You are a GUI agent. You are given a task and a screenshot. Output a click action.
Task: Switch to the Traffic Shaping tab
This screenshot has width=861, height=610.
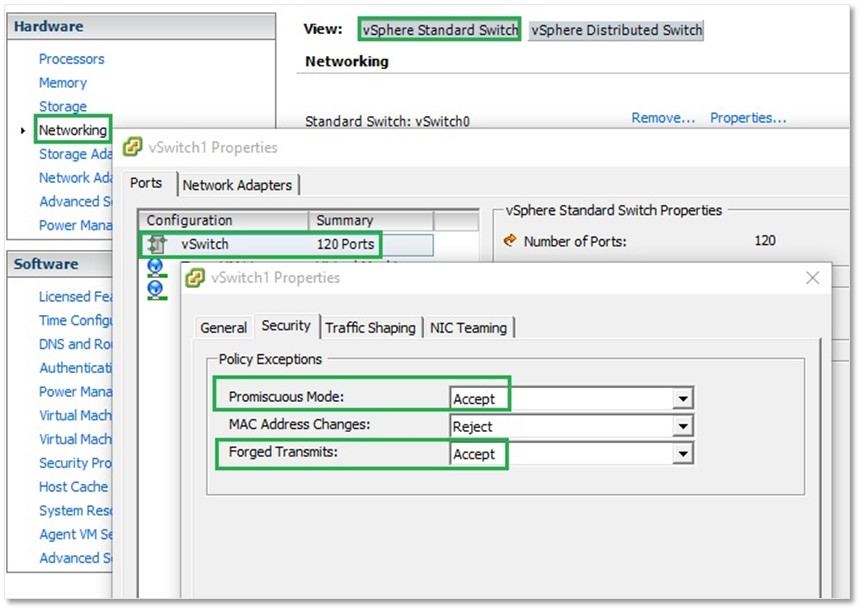370,328
